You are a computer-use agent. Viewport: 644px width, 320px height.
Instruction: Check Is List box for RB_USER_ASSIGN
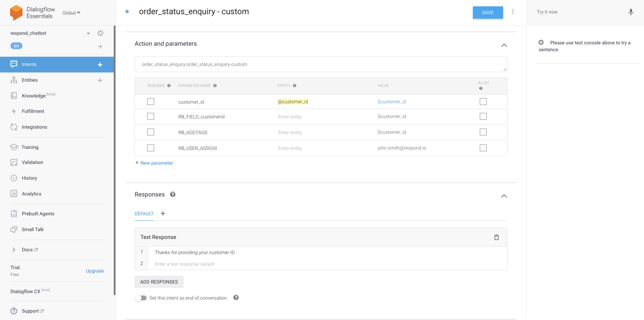pyautogui.click(x=483, y=148)
